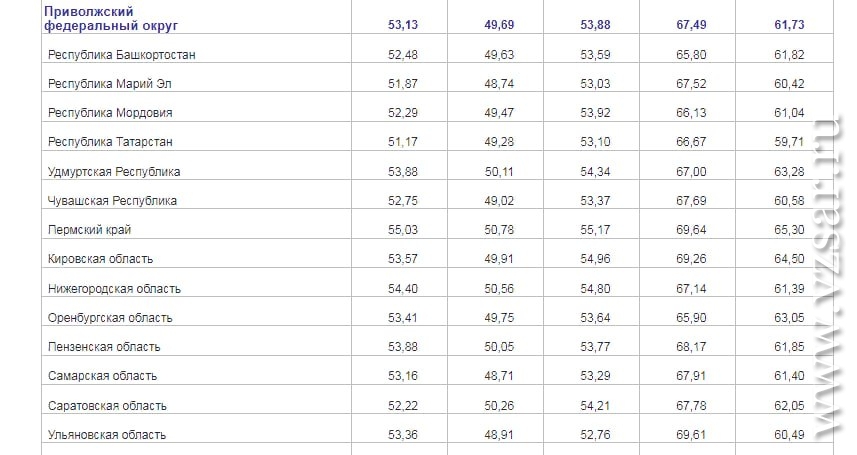
Task: Select the Пермский край entry
Action: click(90, 230)
